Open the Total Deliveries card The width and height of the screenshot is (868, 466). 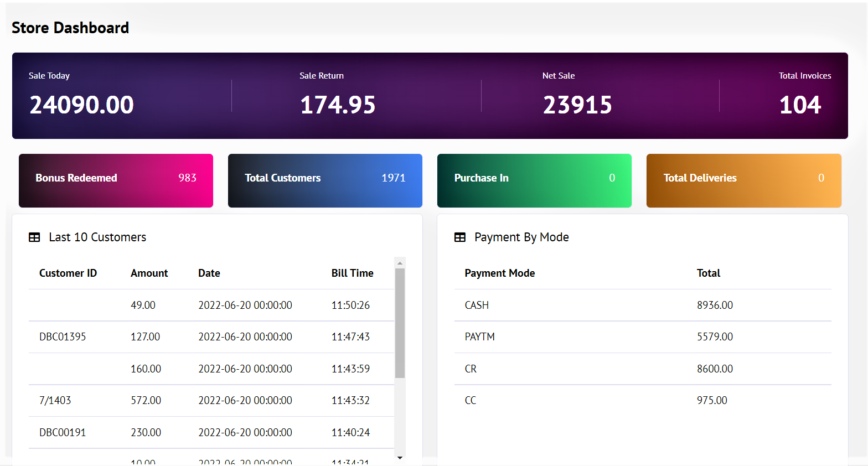click(744, 180)
